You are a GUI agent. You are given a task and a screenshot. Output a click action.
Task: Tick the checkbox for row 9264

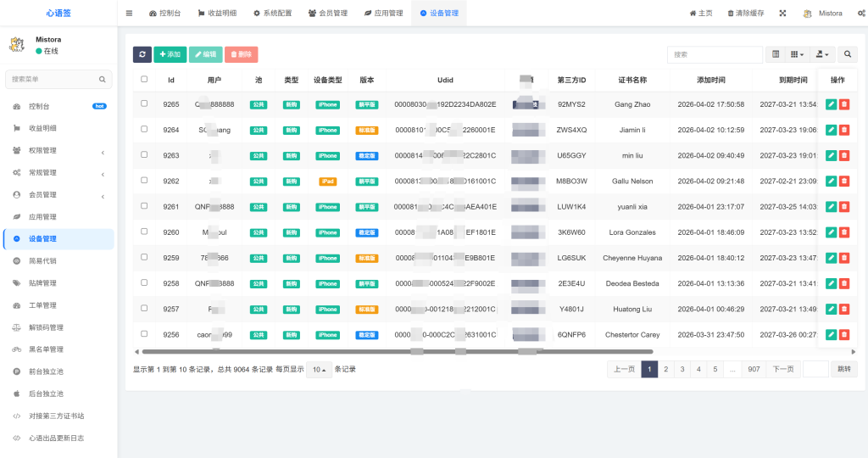pyautogui.click(x=144, y=129)
